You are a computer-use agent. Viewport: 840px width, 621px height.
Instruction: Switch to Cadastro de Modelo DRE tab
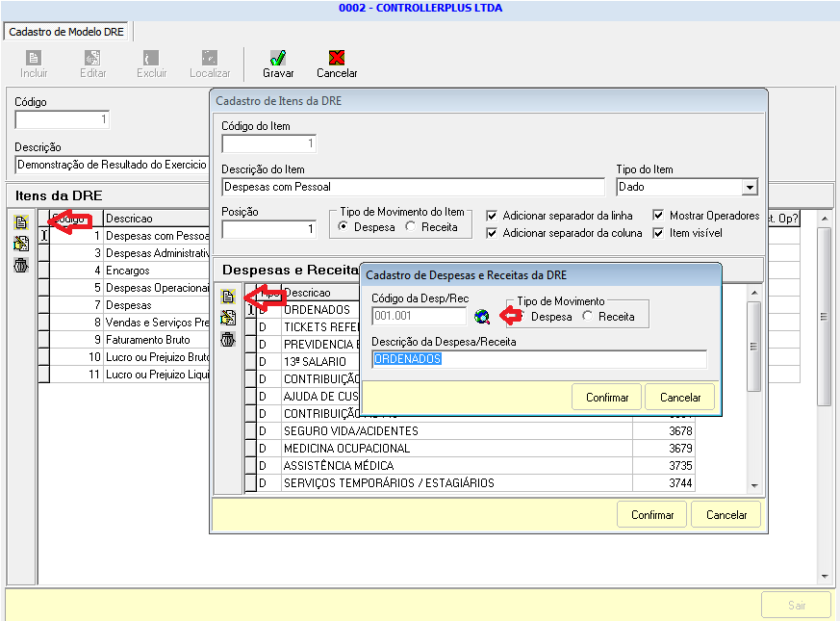pyautogui.click(x=66, y=32)
